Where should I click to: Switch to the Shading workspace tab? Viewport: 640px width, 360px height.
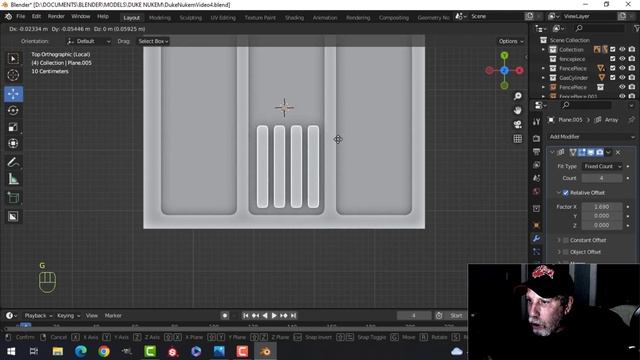point(294,18)
